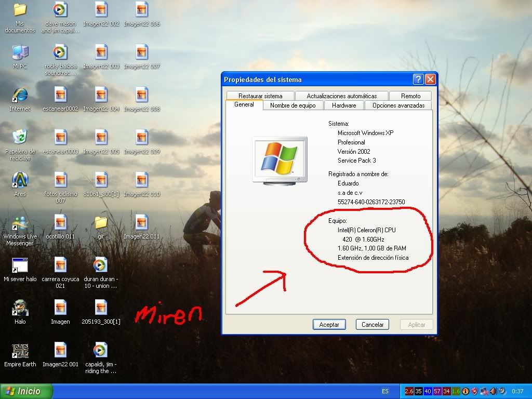Click the product ID 55274-640-0263172-23750
This screenshot has height=399, width=532.
tap(371, 202)
